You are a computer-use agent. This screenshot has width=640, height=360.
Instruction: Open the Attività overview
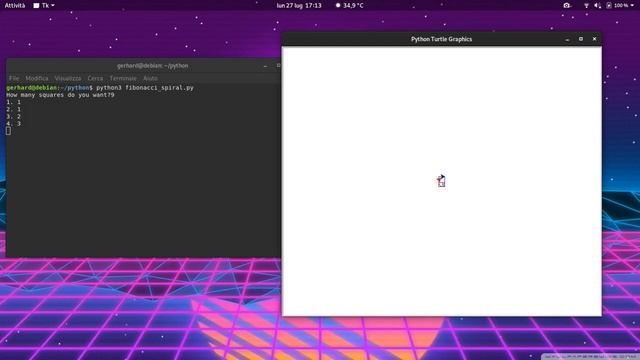pos(15,5)
